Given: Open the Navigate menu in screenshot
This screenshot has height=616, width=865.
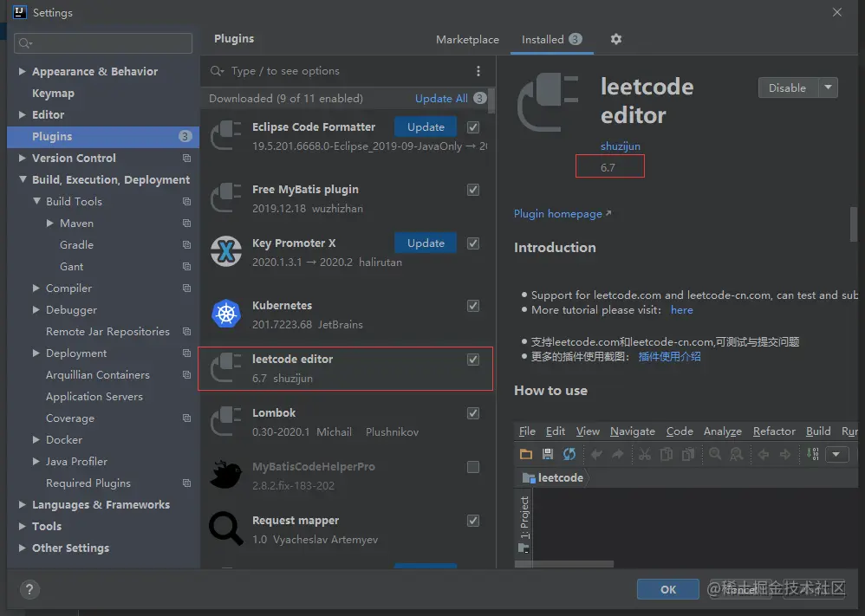Looking at the screenshot, I should (x=633, y=431).
